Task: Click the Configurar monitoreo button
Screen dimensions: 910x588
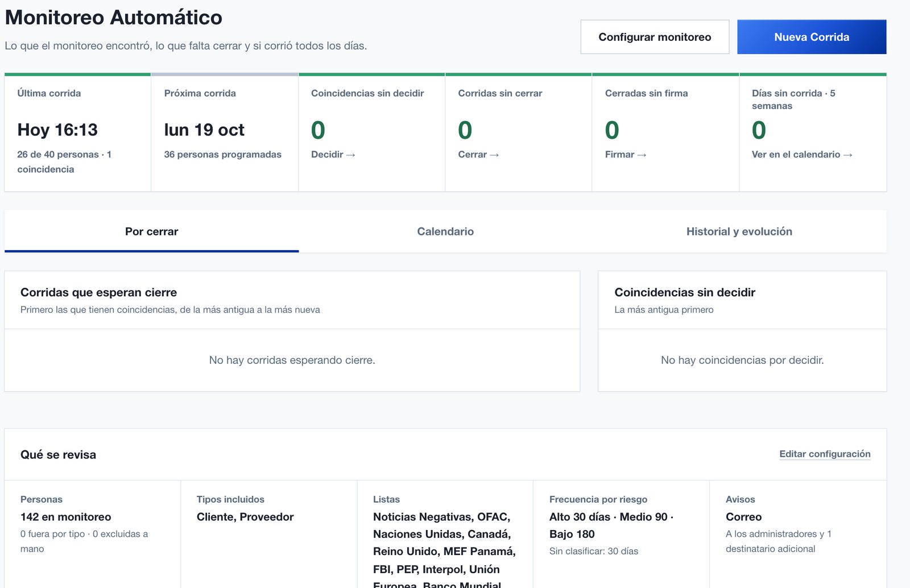Action: click(655, 37)
